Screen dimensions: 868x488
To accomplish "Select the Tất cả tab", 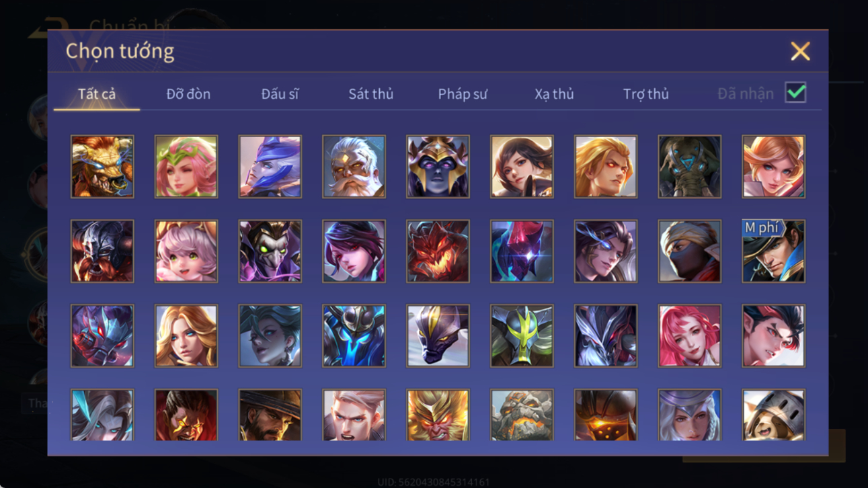I will pyautogui.click(x=97, y=94).
